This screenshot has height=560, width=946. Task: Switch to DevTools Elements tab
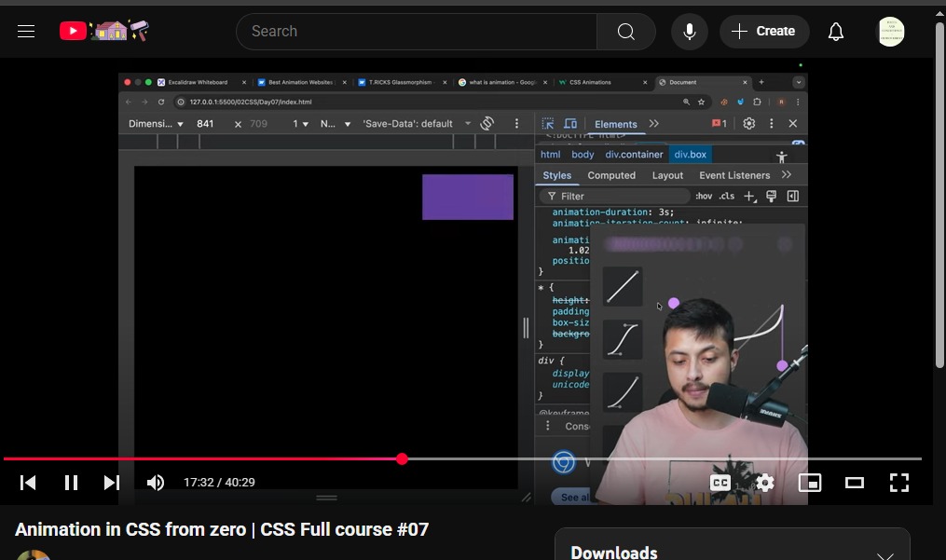(x=615, y=124)
